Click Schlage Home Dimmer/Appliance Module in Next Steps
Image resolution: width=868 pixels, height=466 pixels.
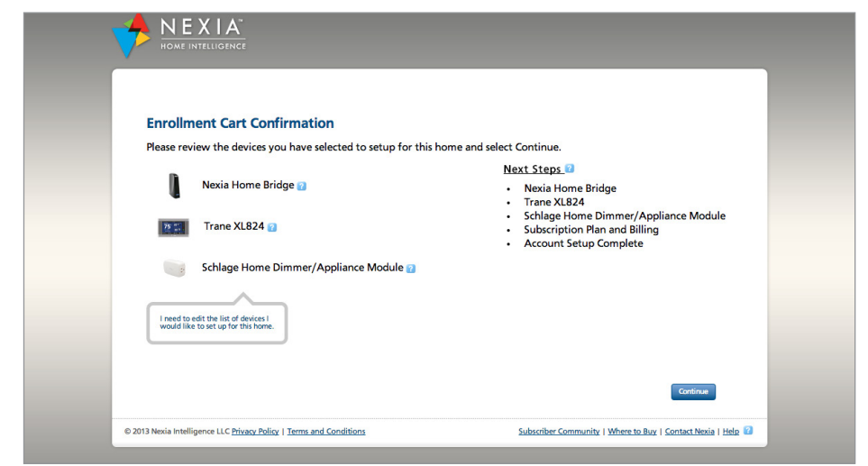click(625, 215)
